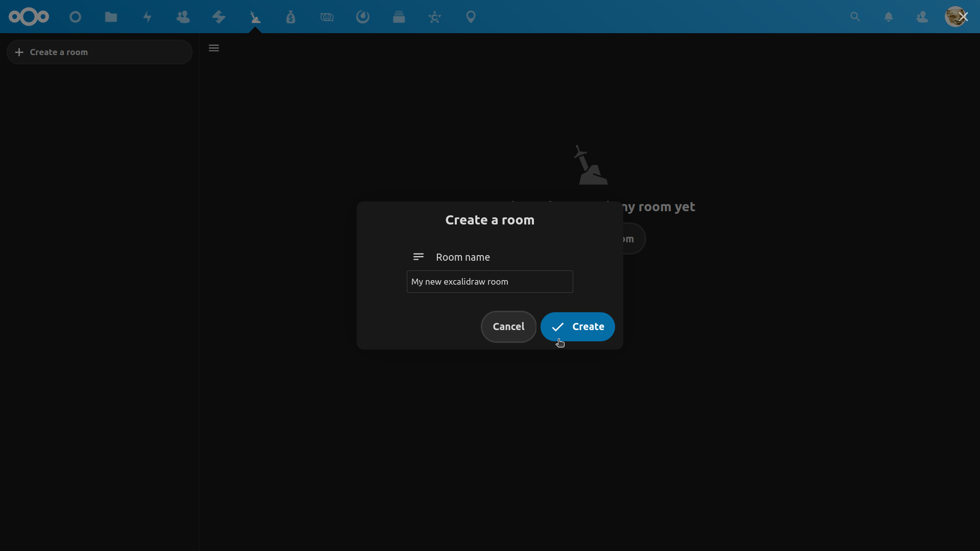980x551 pixels.
Task: Open the smiley chat bubble app icon
Action: [327, 17]
